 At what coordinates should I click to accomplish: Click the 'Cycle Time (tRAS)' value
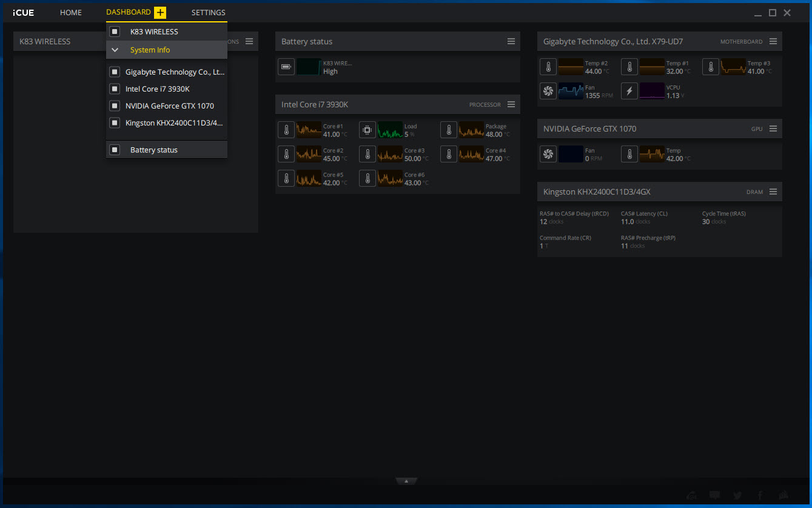[x=714, y=222]
